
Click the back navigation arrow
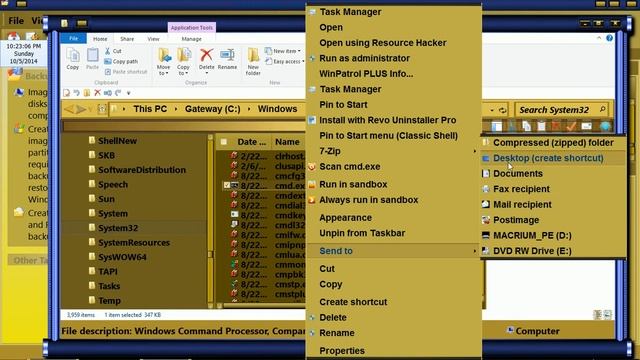click(x=69, y=109)
